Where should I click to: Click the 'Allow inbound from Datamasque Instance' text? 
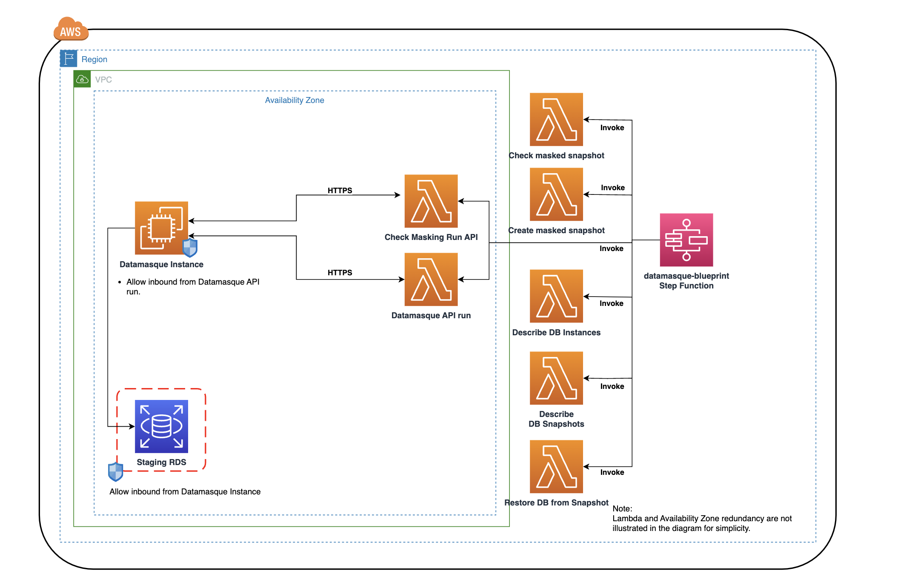click(185, 491)
